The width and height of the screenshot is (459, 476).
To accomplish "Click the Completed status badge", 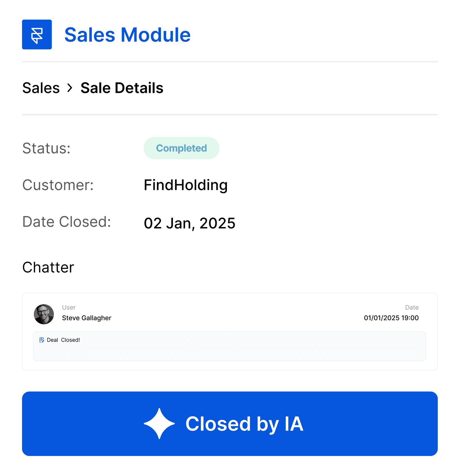I will point(181,148).
